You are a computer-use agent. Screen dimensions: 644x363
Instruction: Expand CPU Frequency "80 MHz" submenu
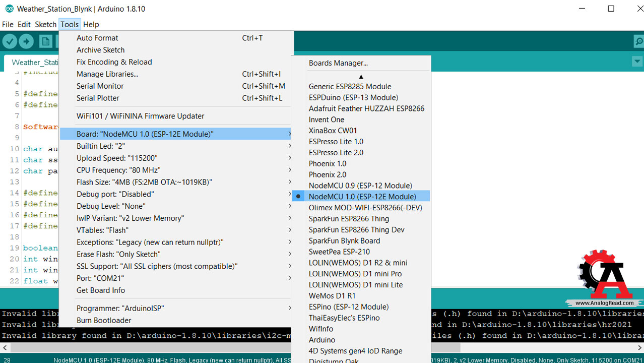pyautogui.click(x=289, y=170)
